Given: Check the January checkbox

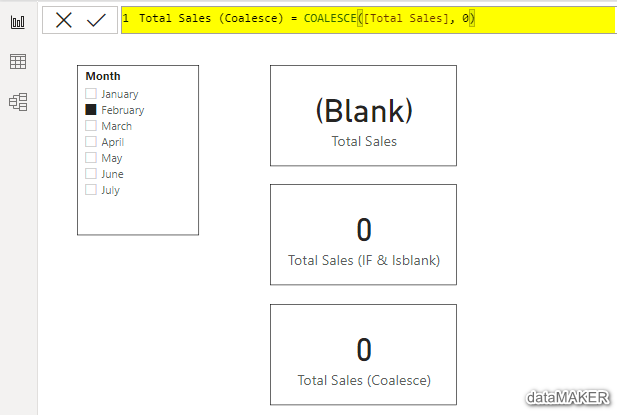Looking at the screenshot, I should 91,94.
